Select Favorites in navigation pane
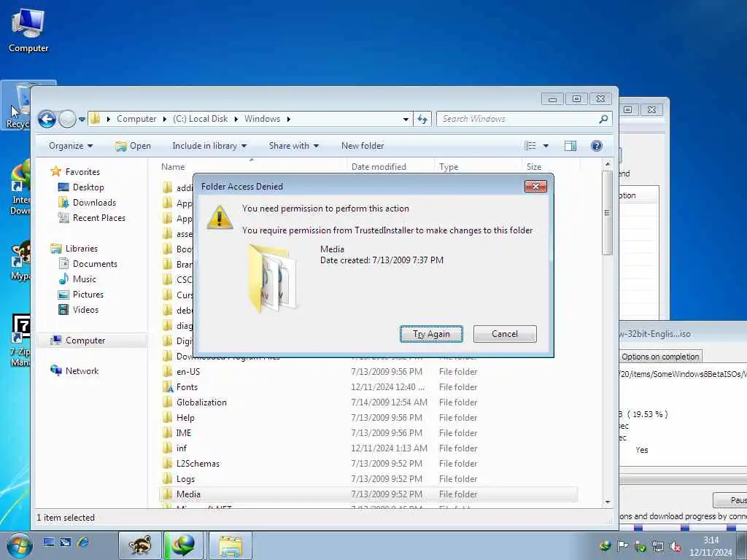 pos(82,172)
